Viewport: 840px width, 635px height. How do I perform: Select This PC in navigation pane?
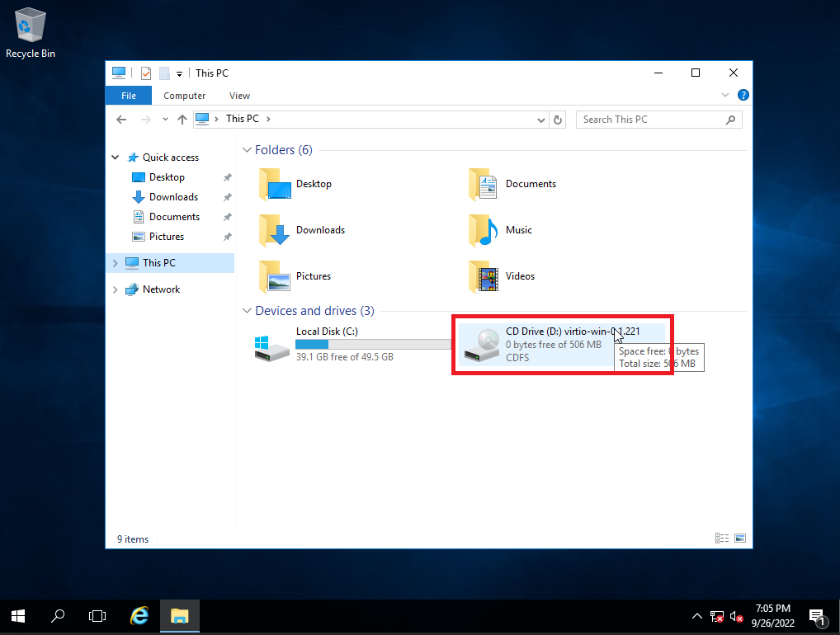click(158, 263)
